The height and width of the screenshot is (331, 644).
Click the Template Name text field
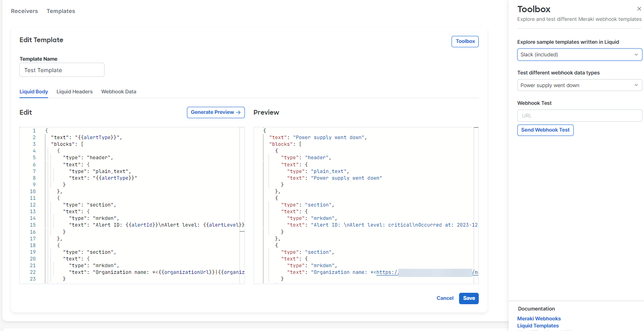tap(62, 70)
